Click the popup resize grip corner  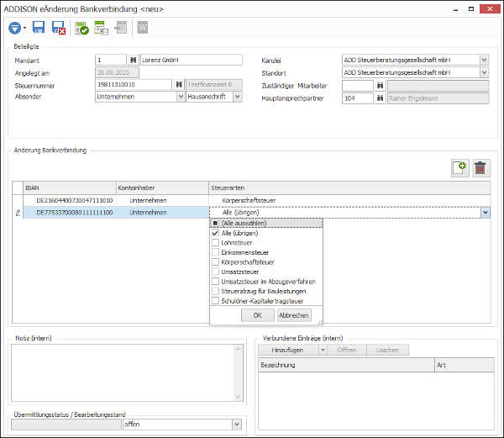pos(319,322)
